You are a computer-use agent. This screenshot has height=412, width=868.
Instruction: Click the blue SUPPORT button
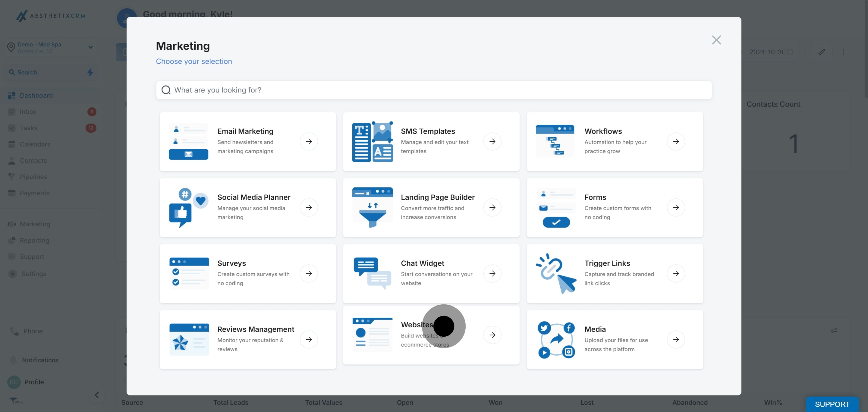[832, 404]
